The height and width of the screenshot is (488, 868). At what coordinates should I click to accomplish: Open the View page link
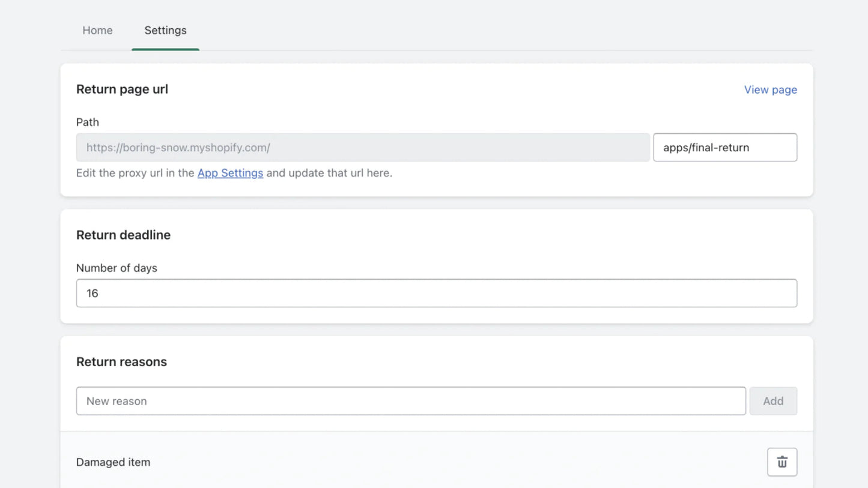coord(770,89)
